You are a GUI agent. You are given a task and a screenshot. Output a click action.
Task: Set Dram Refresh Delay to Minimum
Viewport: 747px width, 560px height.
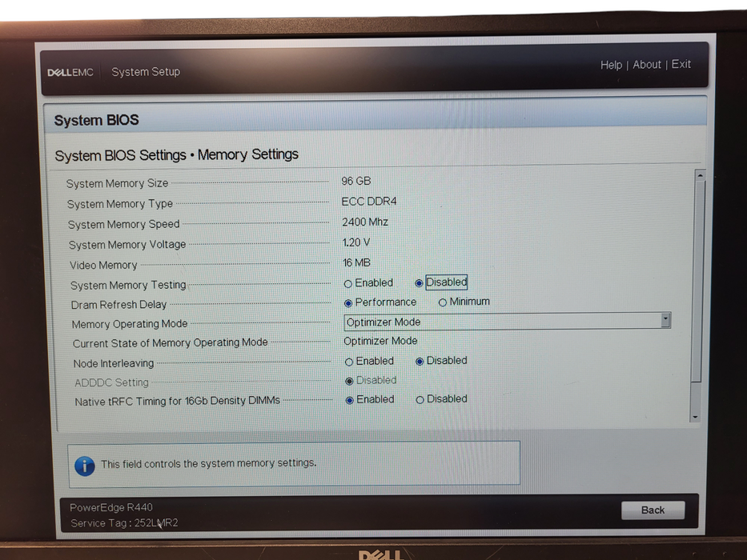coord(443,302)
